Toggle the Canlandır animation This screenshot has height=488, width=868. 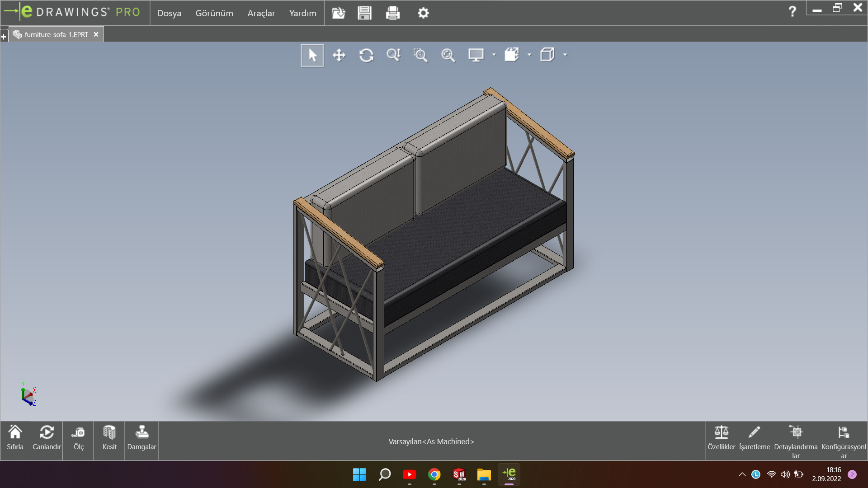(x=47, y=438)
